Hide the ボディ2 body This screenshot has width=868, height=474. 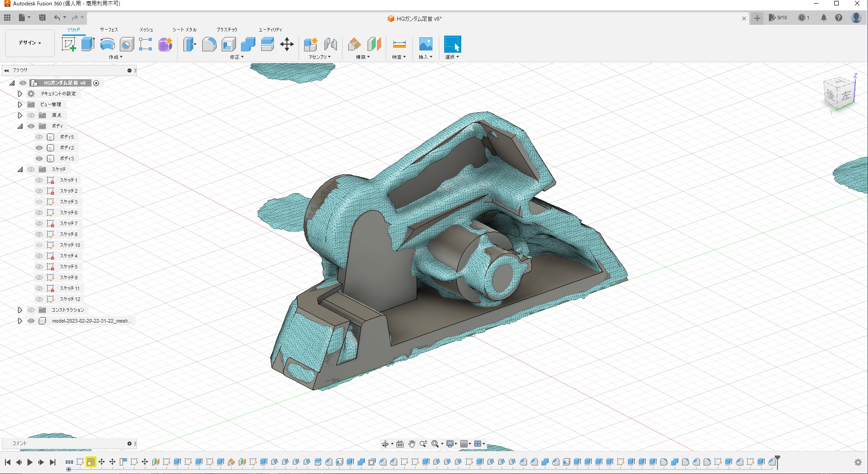pyautogui.click(x=39, y=148)
